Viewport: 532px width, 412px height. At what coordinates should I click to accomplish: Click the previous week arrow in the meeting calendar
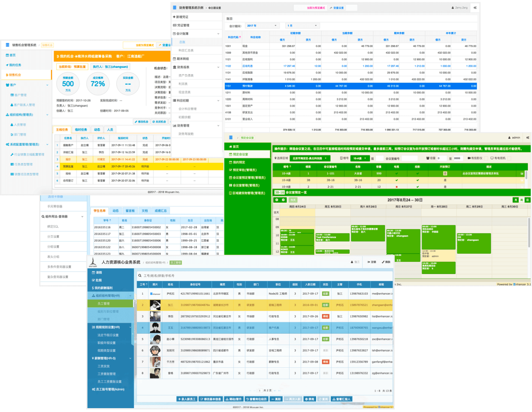click(x=277, y=200)
